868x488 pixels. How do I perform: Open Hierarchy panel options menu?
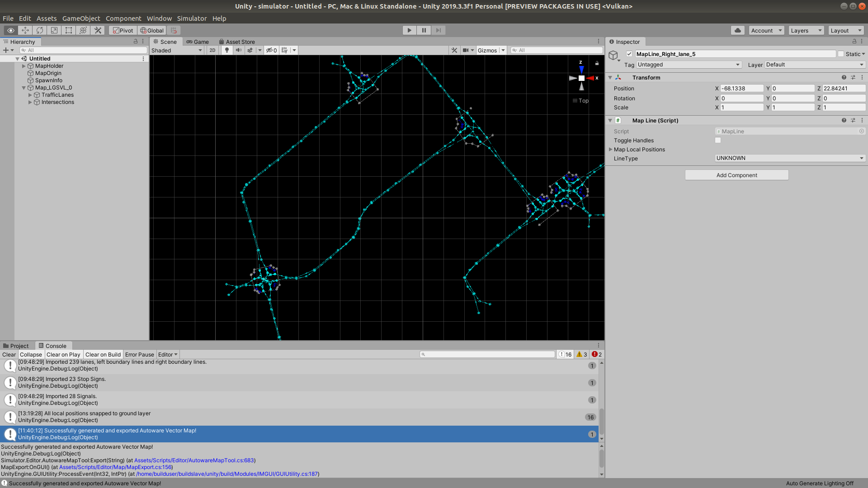point(143,41)
